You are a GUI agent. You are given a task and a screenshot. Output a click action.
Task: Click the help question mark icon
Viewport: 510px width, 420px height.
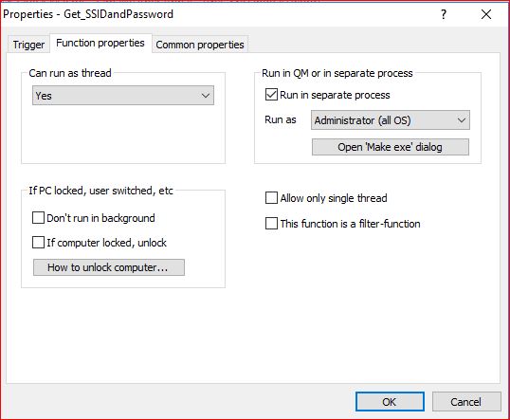pyautogui.click(x=444, y=14)
